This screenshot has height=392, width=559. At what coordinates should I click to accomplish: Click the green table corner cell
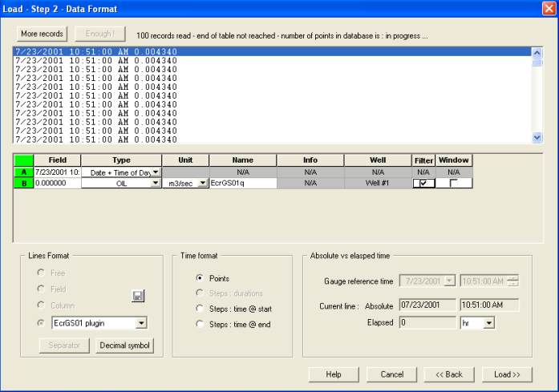(x=23, y=160)
